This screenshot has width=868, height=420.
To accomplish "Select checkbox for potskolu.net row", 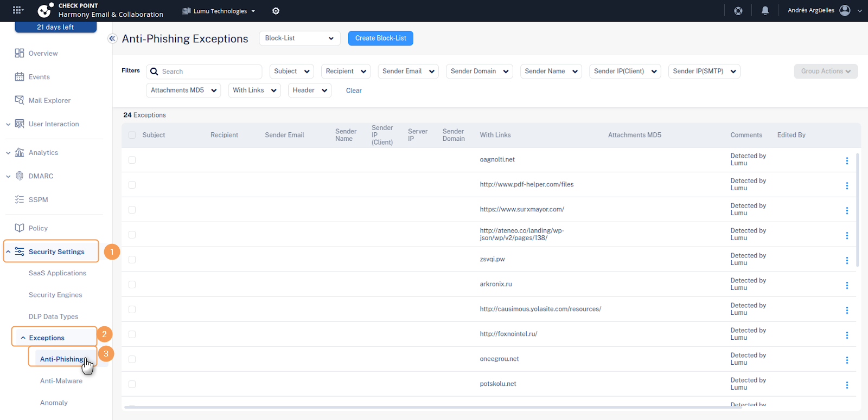I will (x=132, y=384).
